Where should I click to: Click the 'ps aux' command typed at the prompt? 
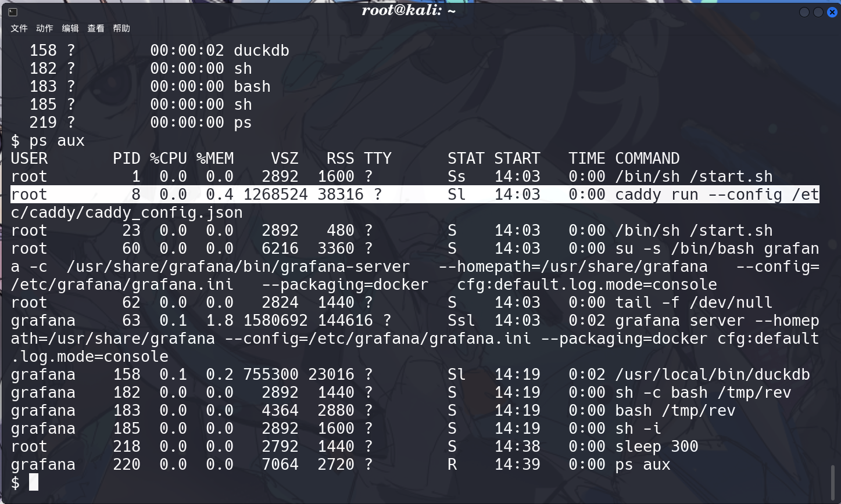[x=57, y=141]
